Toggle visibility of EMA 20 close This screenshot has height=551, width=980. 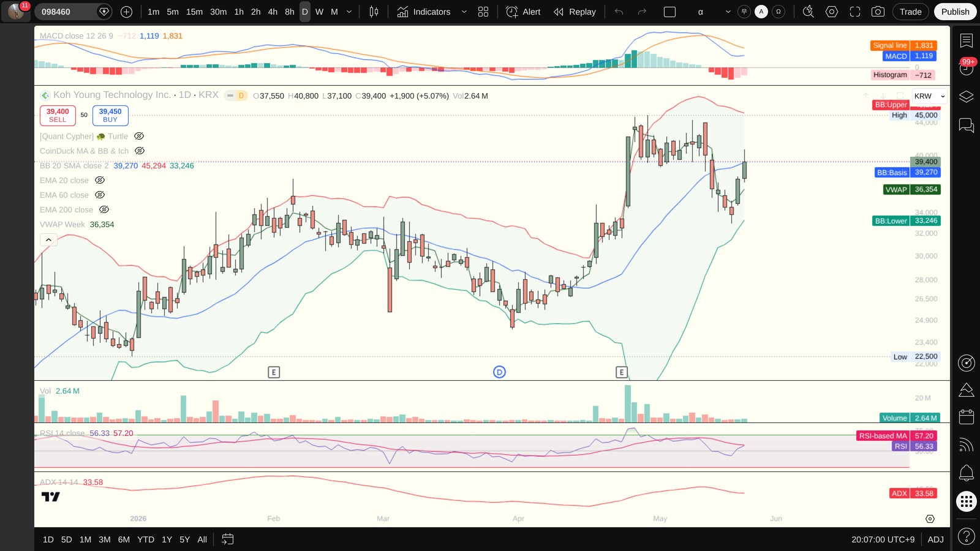point(100,180)
